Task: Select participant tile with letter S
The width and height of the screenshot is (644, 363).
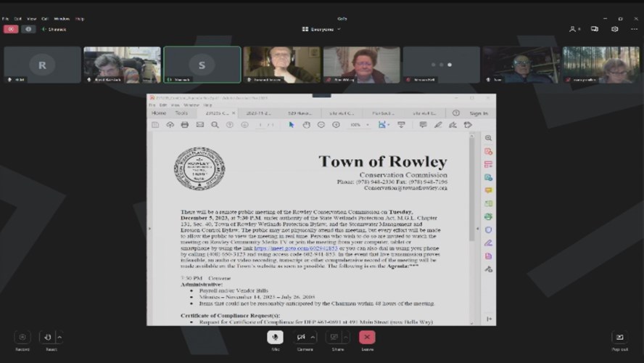Action: [202, 65]
